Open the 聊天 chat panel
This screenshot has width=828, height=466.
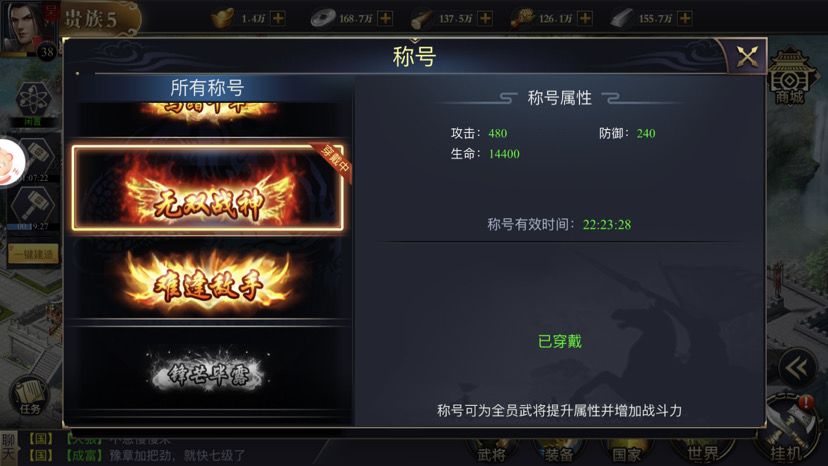(x=8, y=447)
